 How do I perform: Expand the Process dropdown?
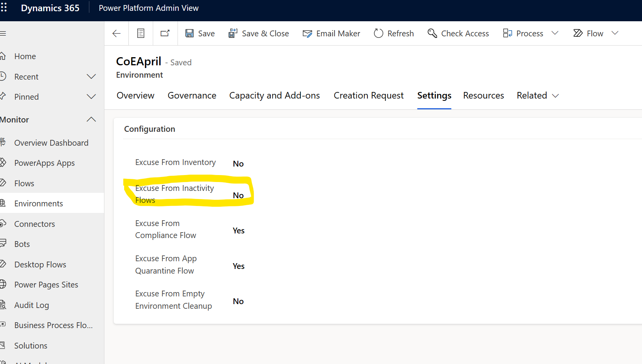556,33
